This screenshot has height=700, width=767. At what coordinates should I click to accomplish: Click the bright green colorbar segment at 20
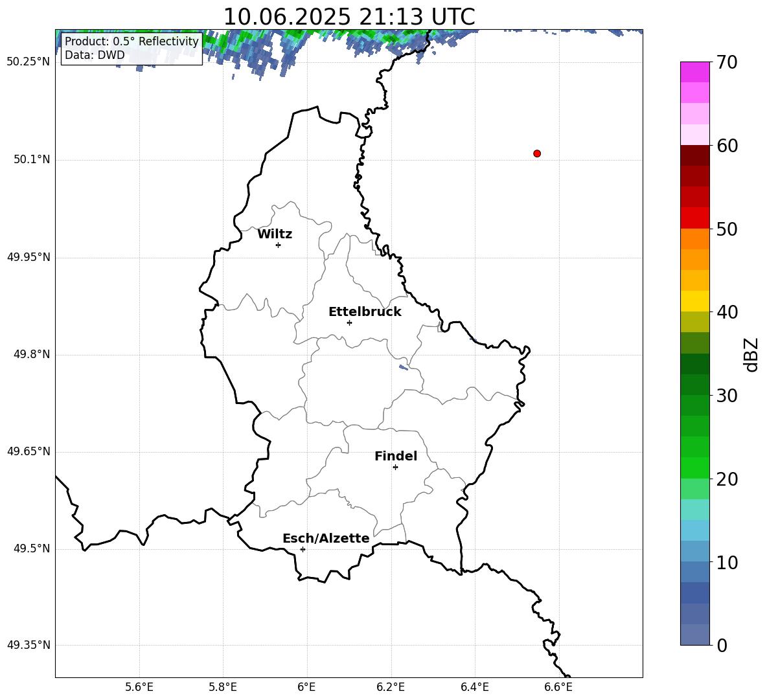click(694, 468)
